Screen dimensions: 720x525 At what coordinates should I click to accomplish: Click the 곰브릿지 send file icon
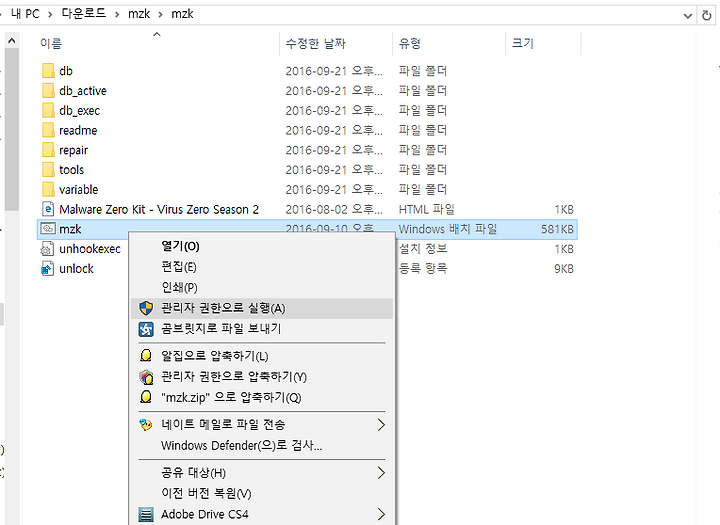pos(146,329)
